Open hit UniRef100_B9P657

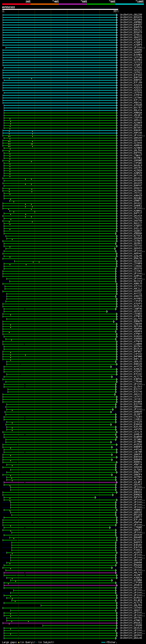[x=131, y=25]
